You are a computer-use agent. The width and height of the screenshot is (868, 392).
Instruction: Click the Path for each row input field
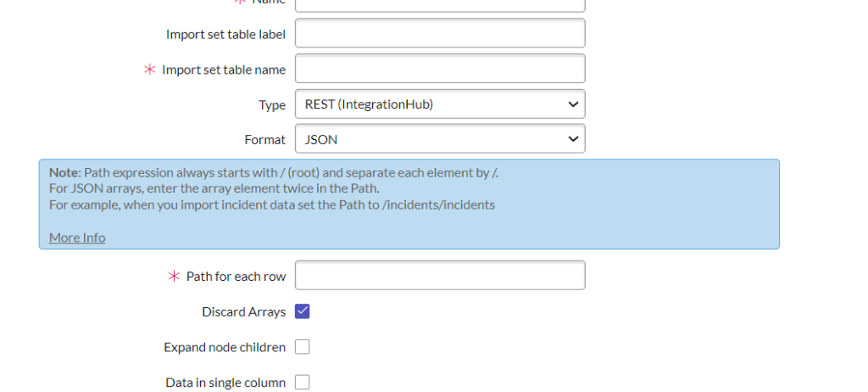(x=440, y=276)
